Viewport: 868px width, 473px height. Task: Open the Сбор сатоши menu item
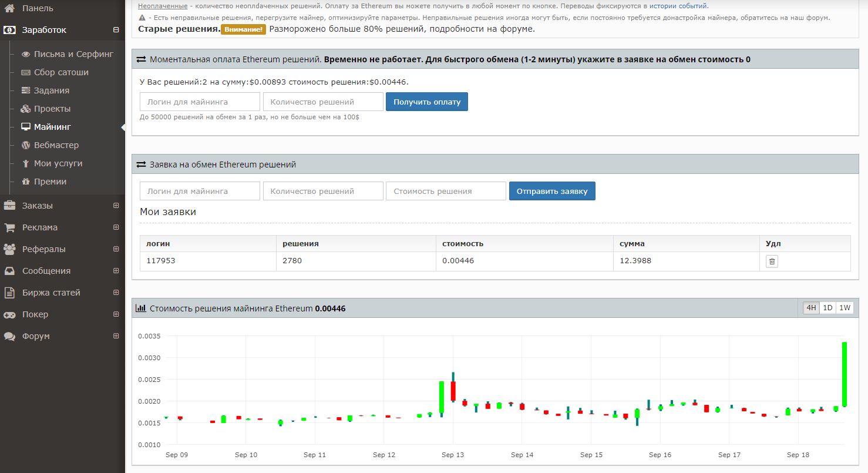point(61,72)
